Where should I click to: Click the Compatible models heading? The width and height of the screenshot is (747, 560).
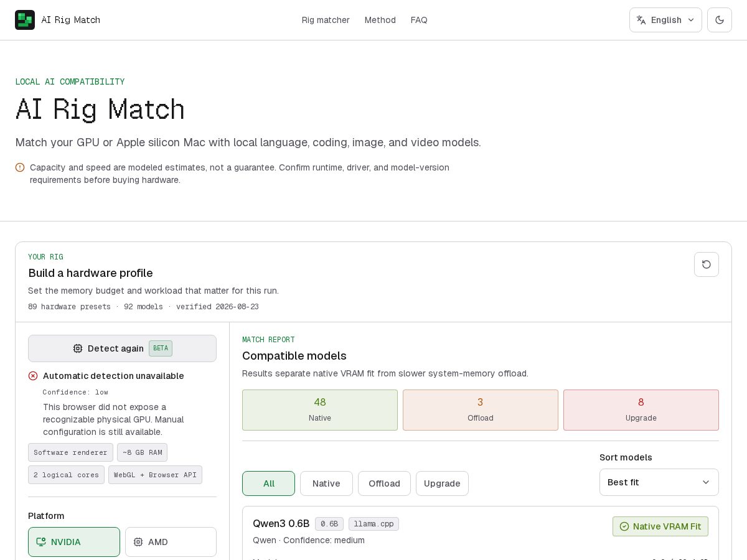click(x=294, y=356)
